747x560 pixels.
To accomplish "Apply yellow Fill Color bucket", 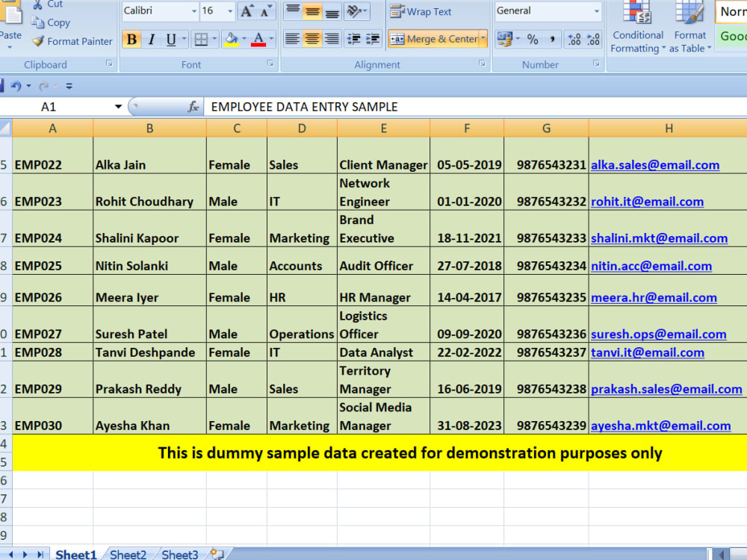I will 232,39.
